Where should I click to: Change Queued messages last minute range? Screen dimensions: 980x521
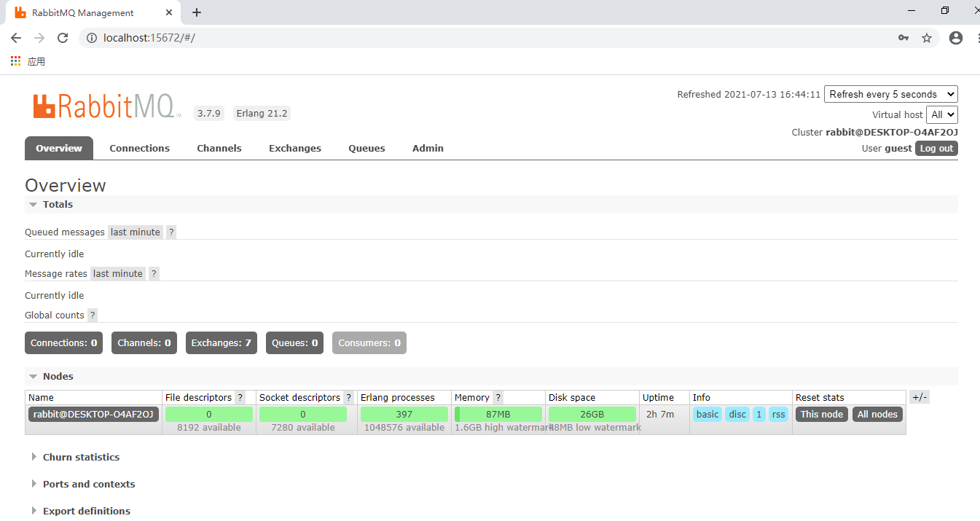(x=136, y=232)
